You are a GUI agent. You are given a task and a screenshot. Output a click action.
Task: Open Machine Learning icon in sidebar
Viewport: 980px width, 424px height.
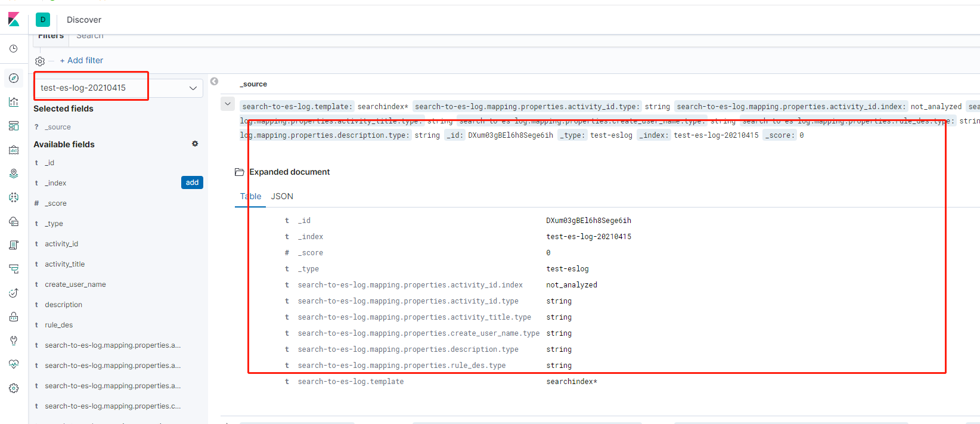14,197
